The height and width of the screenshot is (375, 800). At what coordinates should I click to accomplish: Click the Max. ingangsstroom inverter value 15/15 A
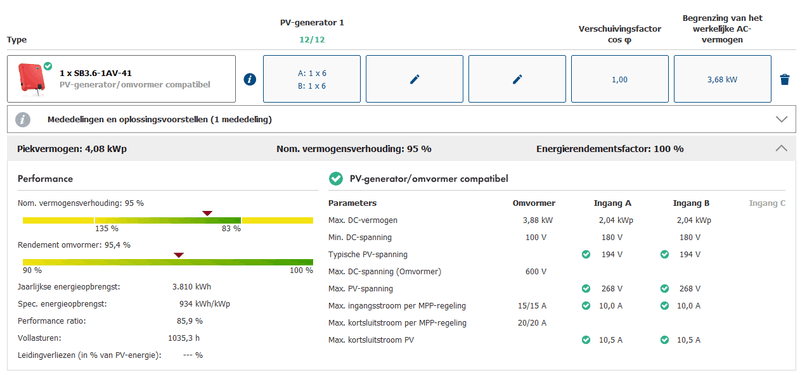click(x=532, y=306)
